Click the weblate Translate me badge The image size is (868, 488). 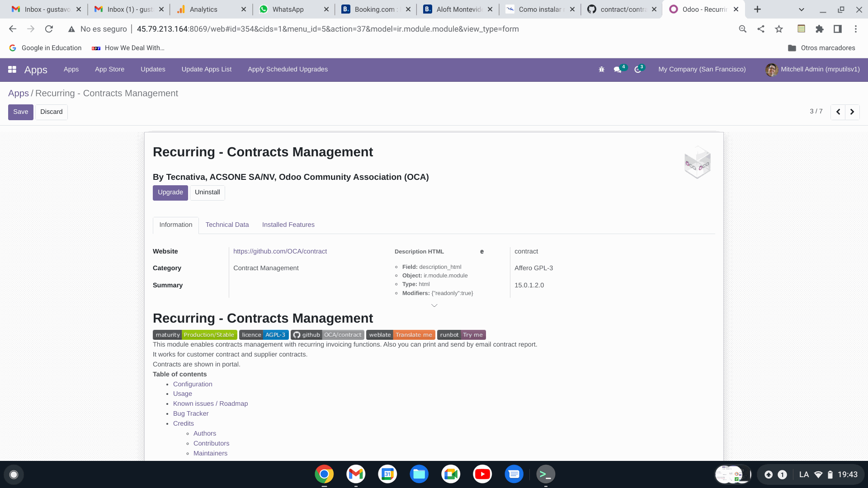[x=401, y=335]
